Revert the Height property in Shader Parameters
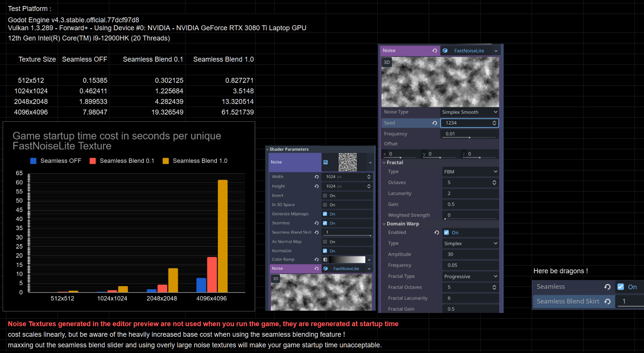Screen dimensions: 644x353 point(316,186)
